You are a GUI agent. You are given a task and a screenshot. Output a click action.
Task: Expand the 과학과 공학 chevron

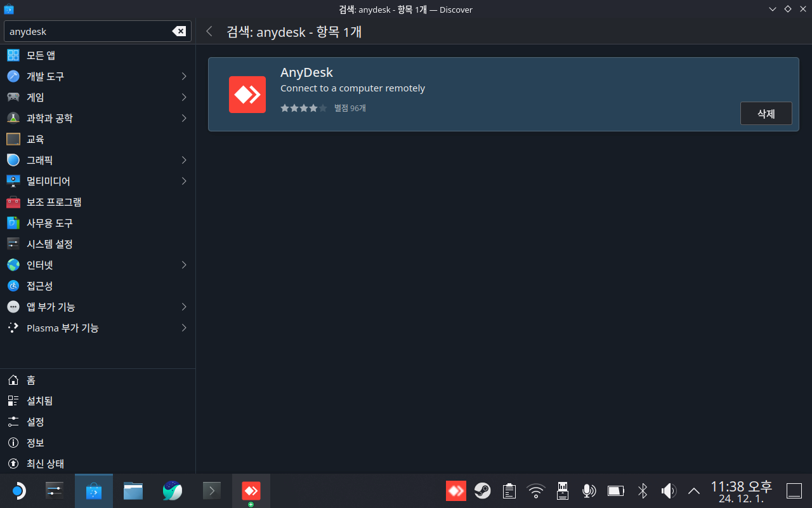tap(184, 118)
